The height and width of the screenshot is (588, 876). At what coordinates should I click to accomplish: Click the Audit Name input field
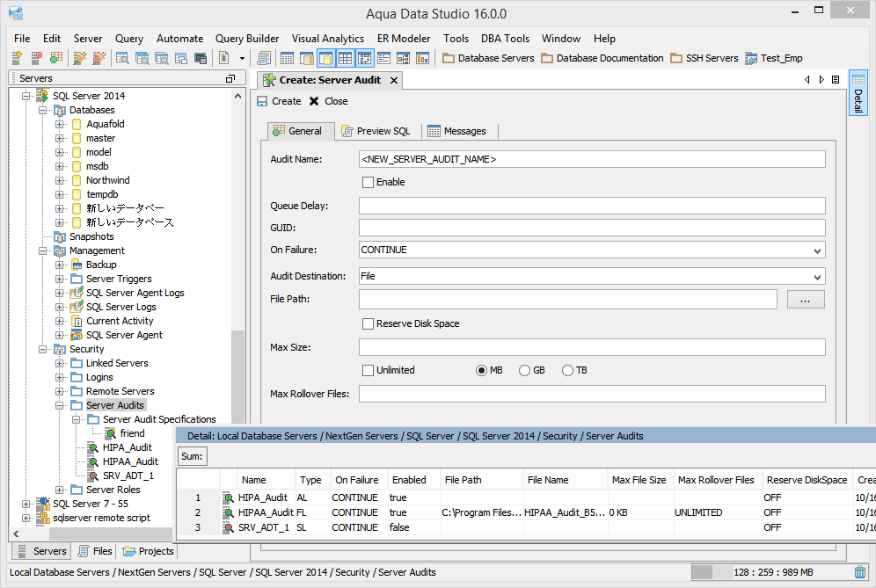592,159
